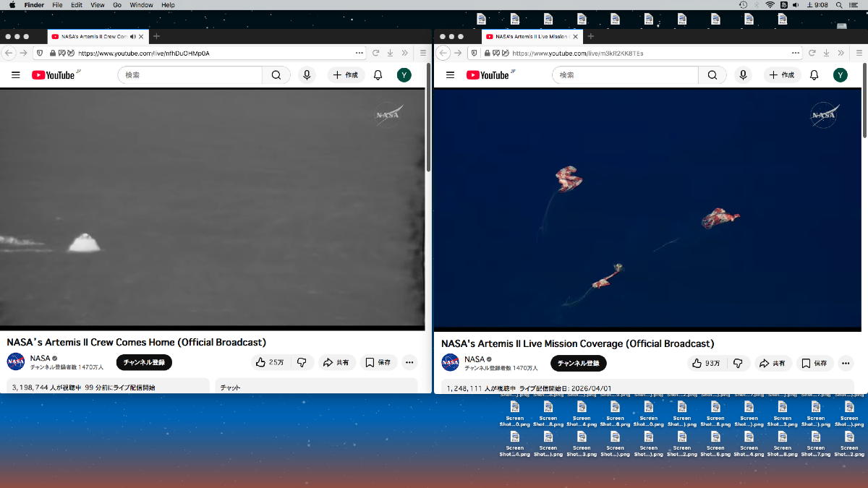The width and height of the screenshot is (868, 488).
Task: Reload page in left browser window
Action: point(376,53)
